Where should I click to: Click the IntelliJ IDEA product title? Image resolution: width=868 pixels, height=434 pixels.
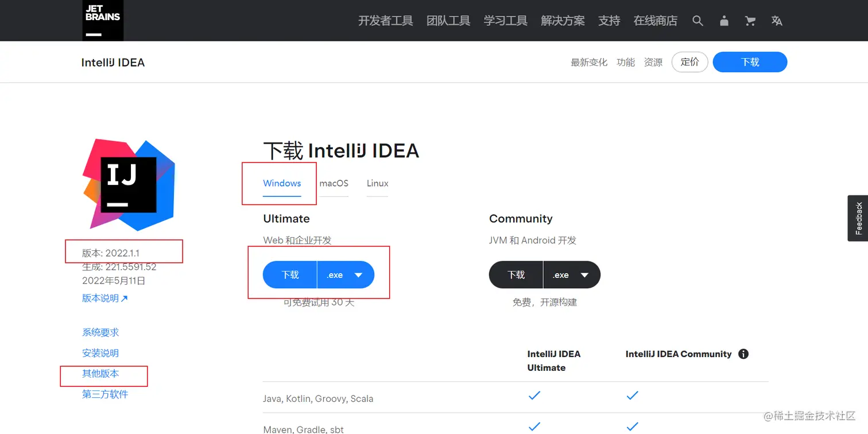tap(113, 63)
